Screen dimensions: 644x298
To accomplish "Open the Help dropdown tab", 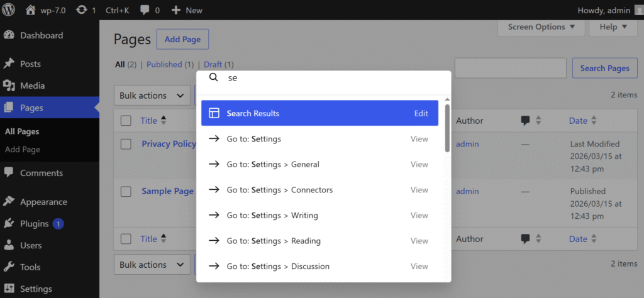I will pos(613,27).
